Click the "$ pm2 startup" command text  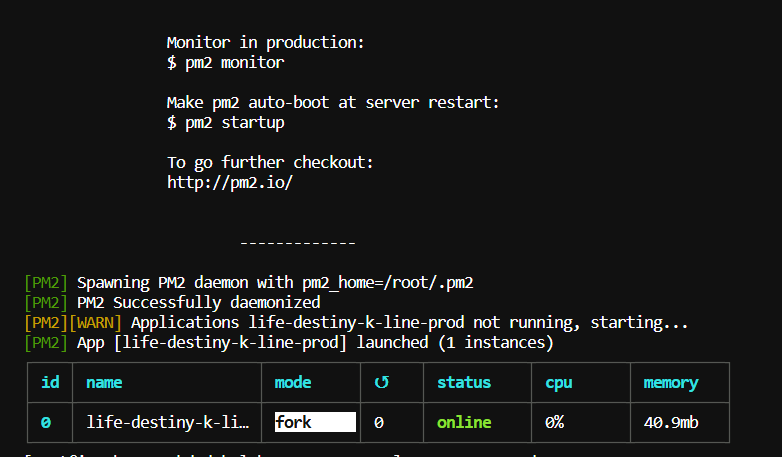tap(225, 123)
